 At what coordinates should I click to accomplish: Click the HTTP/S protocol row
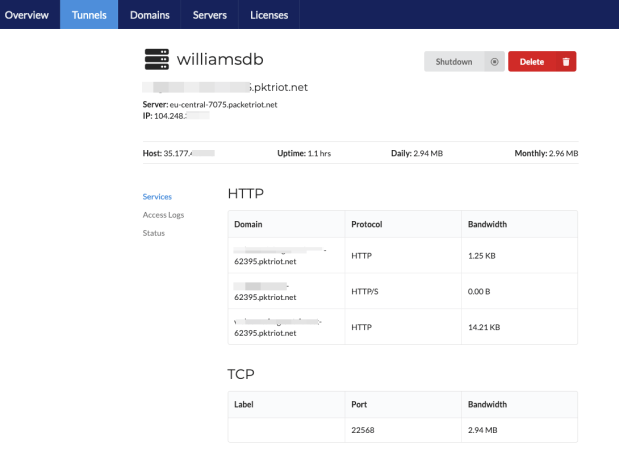coord(367,291)
